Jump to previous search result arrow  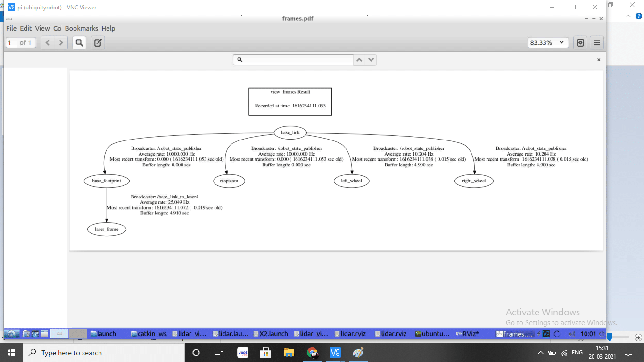359,60
